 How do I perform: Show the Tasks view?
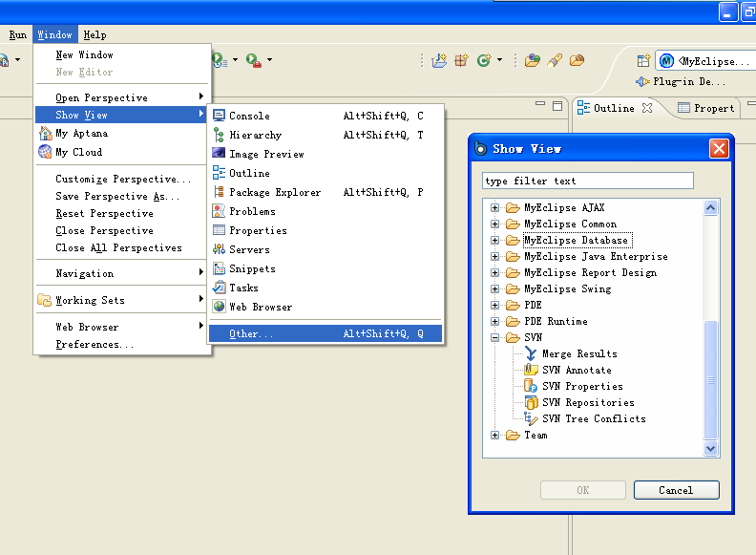click(x=325, y=288)
